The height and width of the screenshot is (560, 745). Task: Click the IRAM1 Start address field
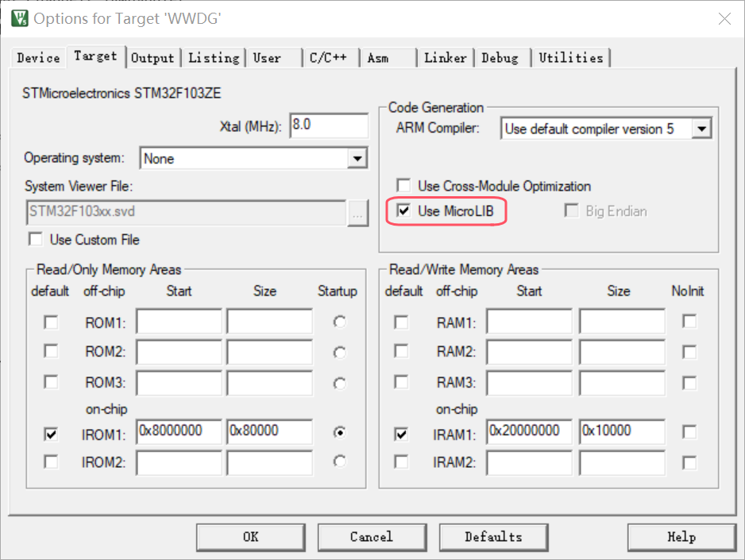tap(529, 431)
